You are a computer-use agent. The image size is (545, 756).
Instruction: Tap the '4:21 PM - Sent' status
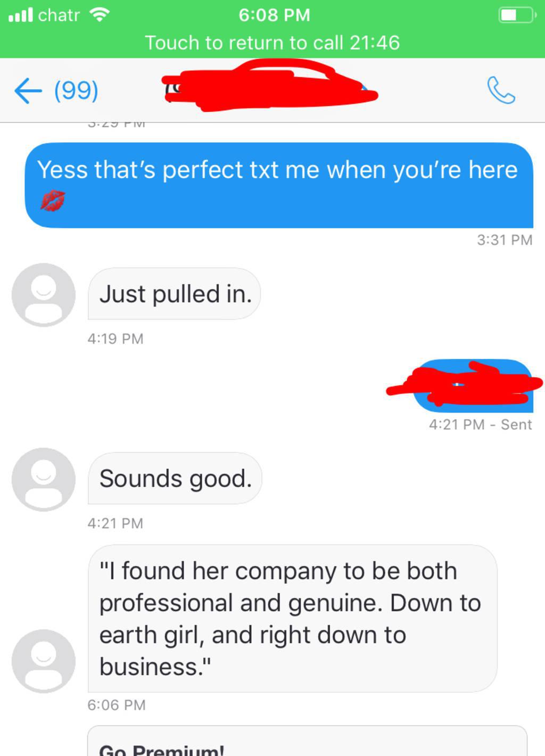point(480,424)
